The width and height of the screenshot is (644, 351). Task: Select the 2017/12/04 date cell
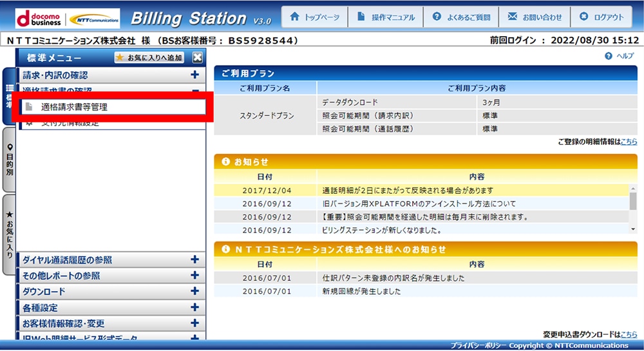pos(266,191)
